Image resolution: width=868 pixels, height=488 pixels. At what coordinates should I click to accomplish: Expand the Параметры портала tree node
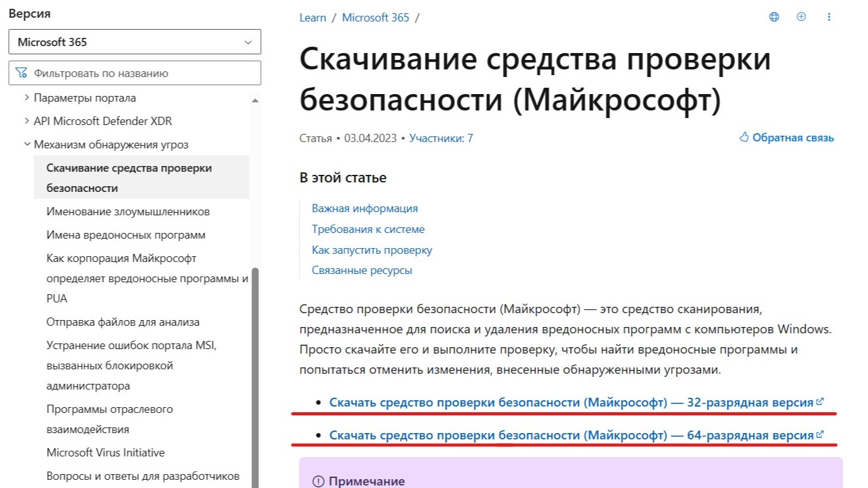click(27, 98)
